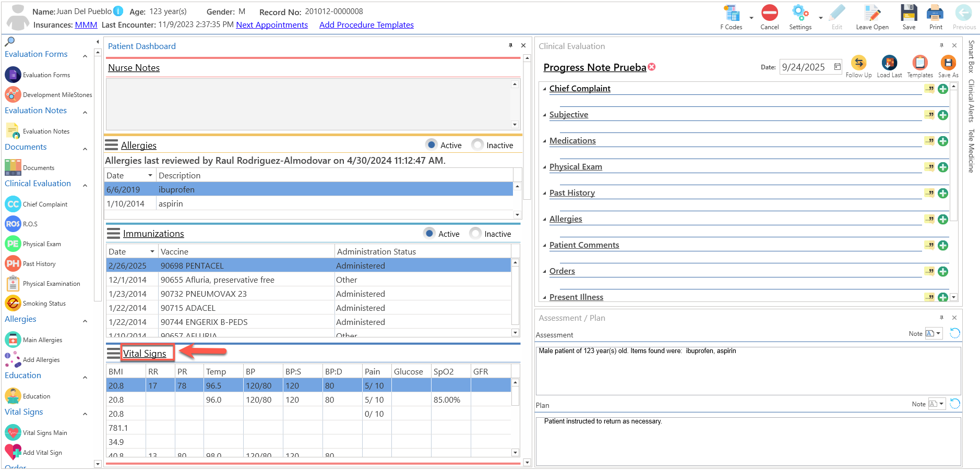This screenshot has height=472, width=980.
Task: Open the Templates icon
Action: [x=919, y=63]
